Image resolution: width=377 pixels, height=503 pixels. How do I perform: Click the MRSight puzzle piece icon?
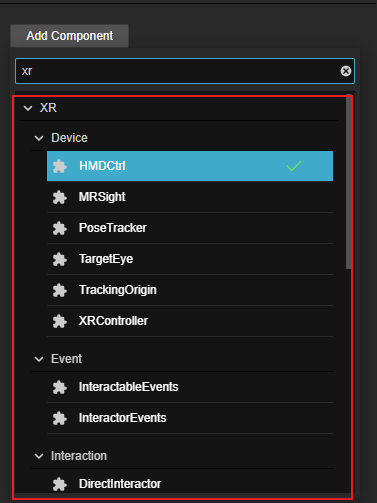click(60, 197)
